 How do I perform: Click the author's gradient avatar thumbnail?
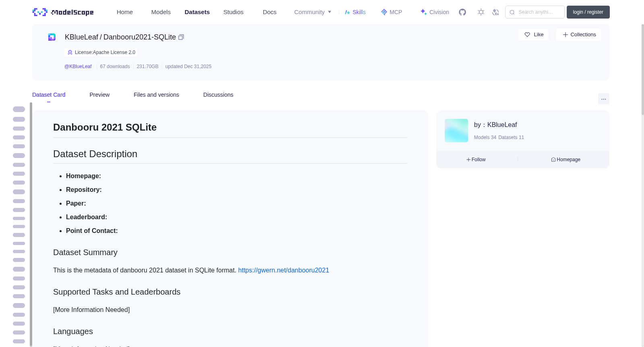pyautogui.click(x=456, y=131)
